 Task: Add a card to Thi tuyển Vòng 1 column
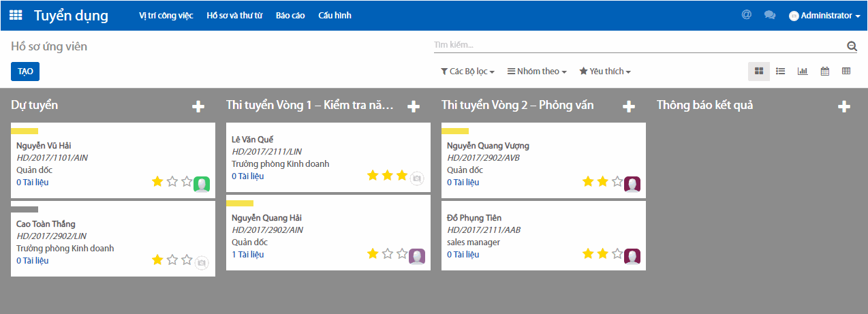click(414, 106)
